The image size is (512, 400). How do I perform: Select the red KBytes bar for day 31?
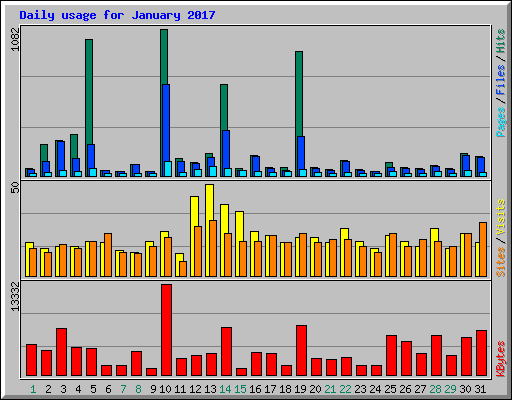pyautogui.click(x=481, y=353)
